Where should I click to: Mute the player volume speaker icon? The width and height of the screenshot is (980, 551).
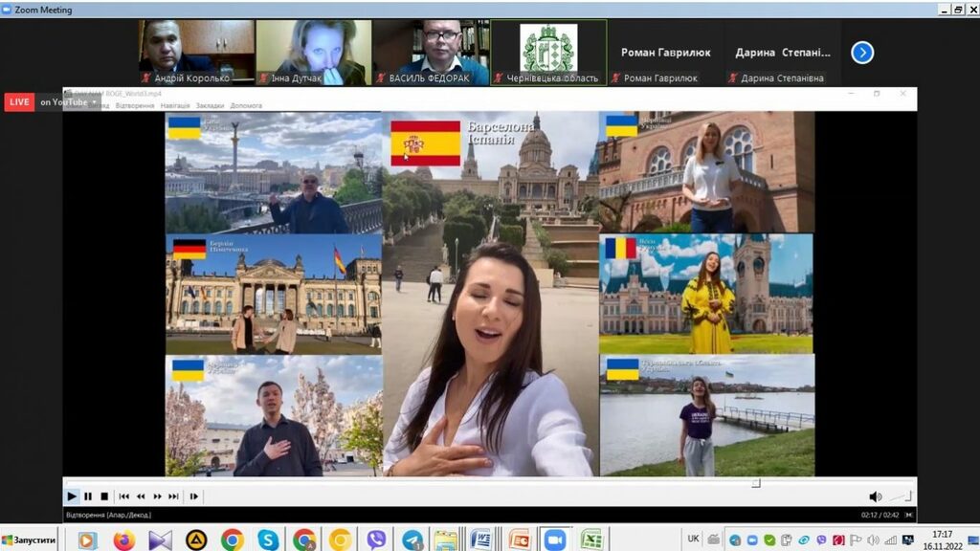click(875, 496)
